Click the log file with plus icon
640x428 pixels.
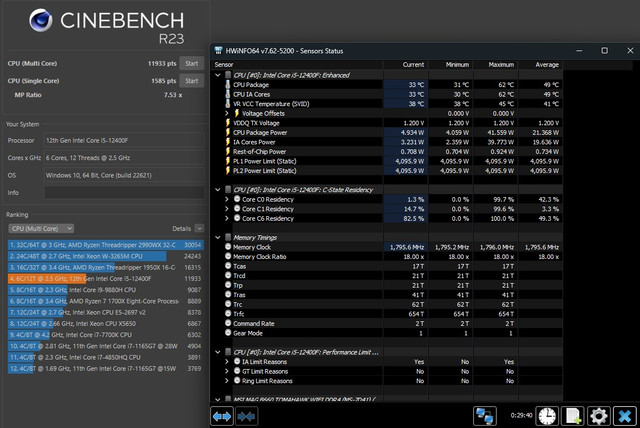coord(573,416)
